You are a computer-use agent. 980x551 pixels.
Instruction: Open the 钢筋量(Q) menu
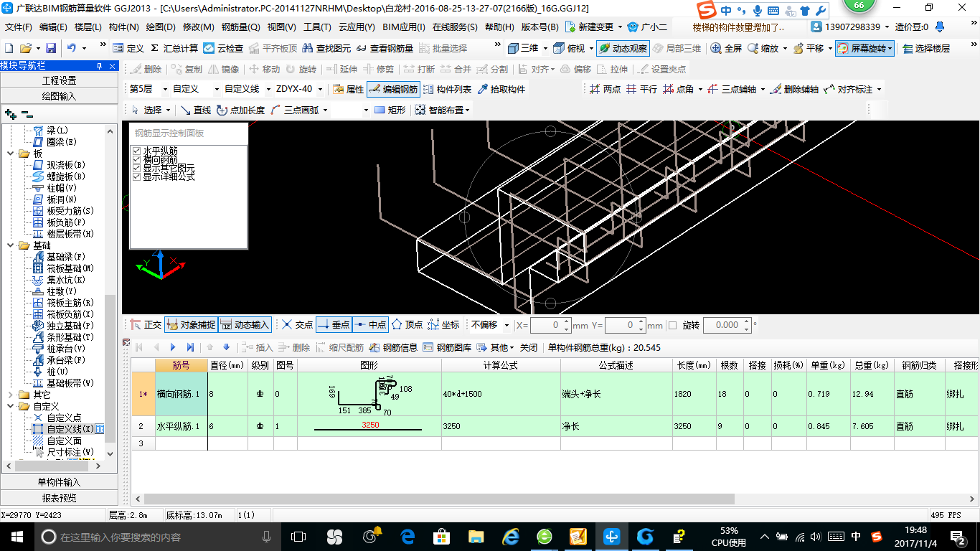click(x=240, y=27)
